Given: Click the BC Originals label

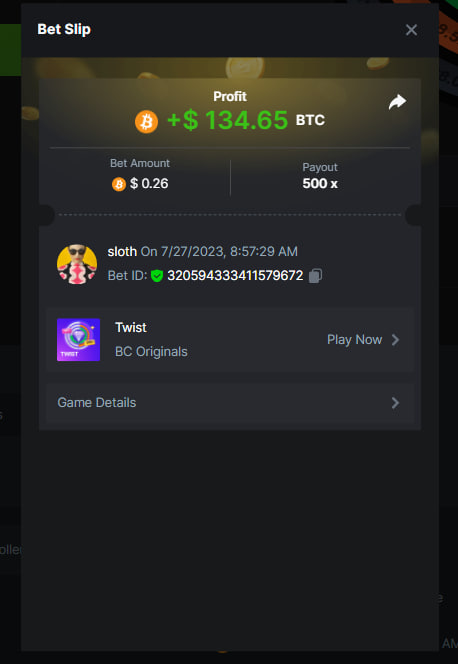Looking at the screenshot, I should (x=151, y=351).
